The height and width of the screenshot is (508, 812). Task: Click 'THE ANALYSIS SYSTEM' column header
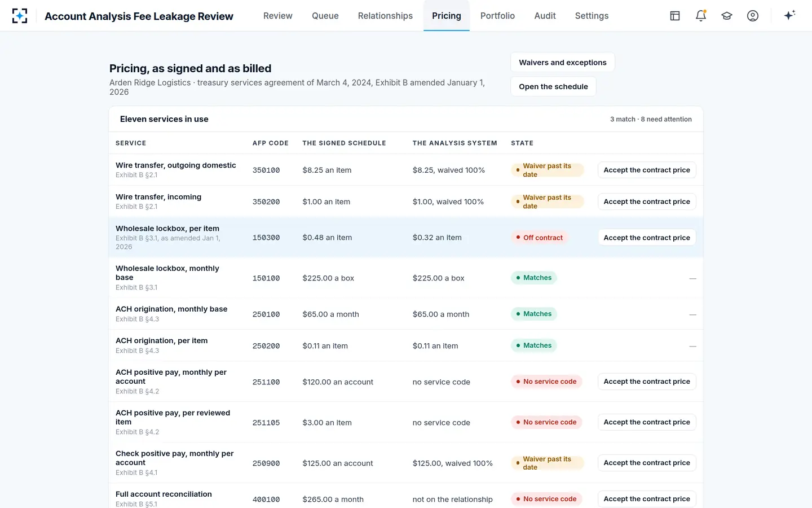click(x=454, y=143)
